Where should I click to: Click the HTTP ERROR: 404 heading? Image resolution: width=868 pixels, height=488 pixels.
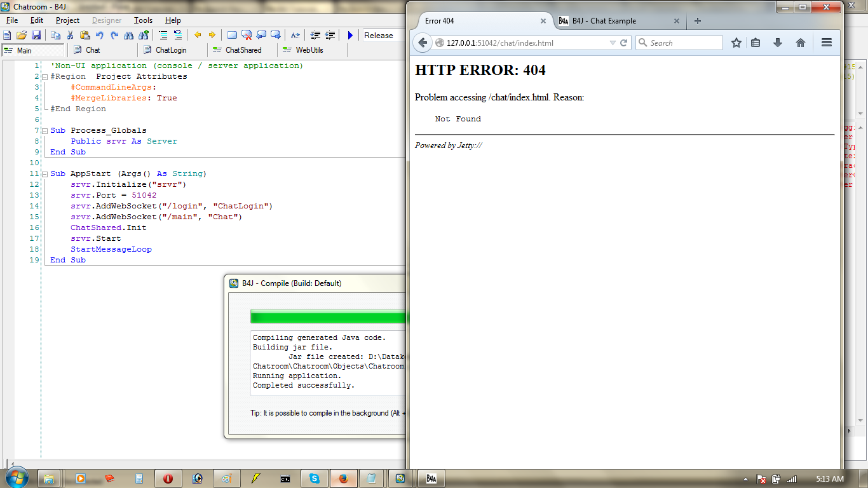coord(480,70)
